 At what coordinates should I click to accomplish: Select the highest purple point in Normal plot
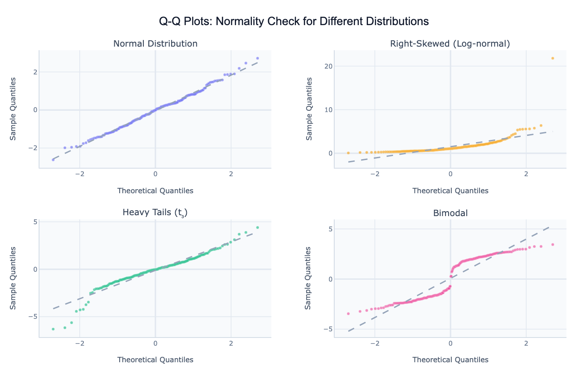pyautogui.click(x=258, y=58)
